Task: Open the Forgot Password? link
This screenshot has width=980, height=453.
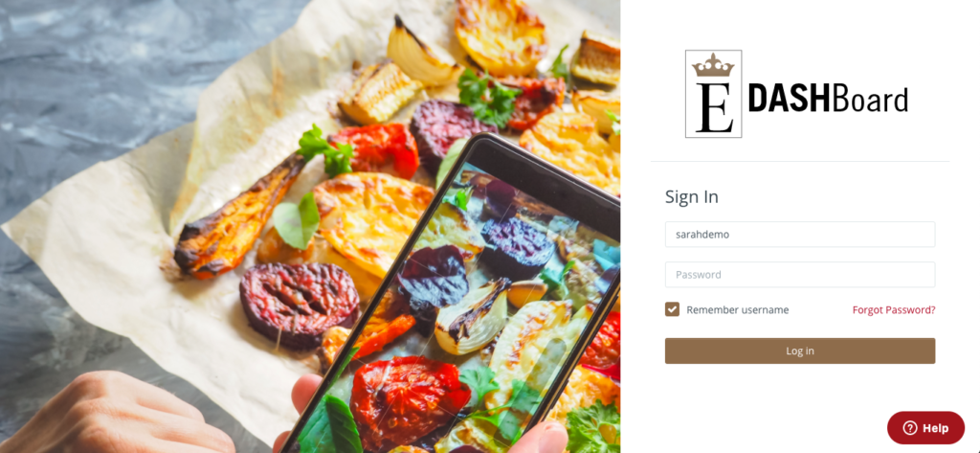Action: pos(894,309)
